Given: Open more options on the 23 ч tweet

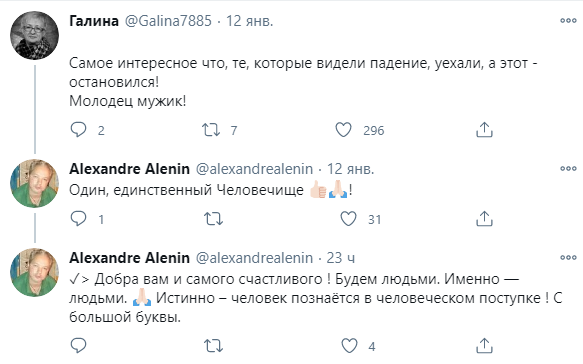Looking at the screenshot, I should point(568,257).
